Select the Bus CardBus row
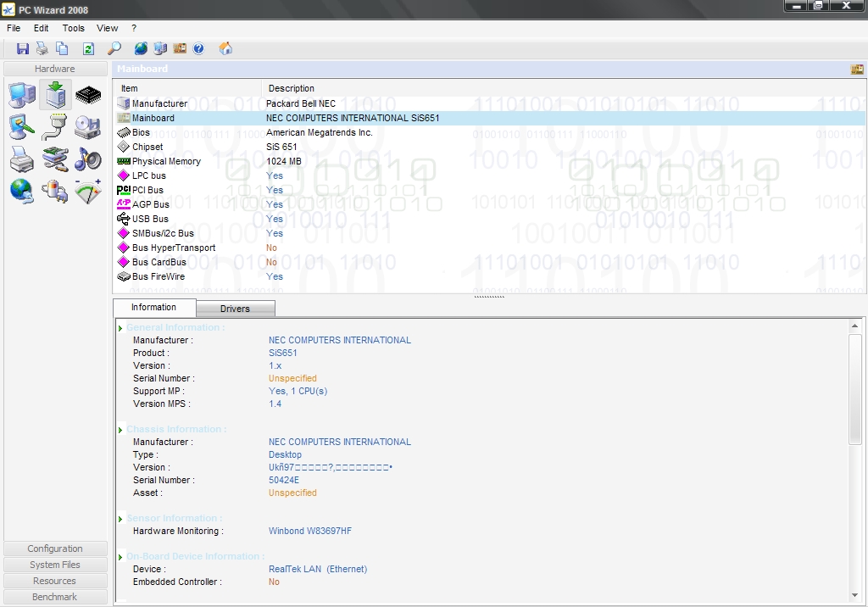This screenshot has height=607, width=868. point(490,262)
